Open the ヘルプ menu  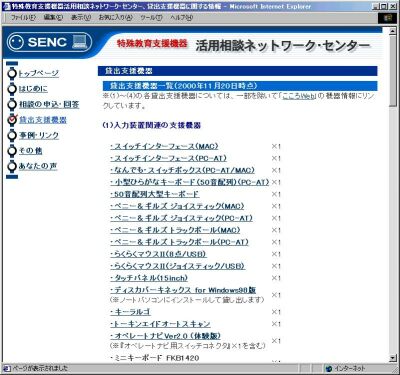click(181, 18)
